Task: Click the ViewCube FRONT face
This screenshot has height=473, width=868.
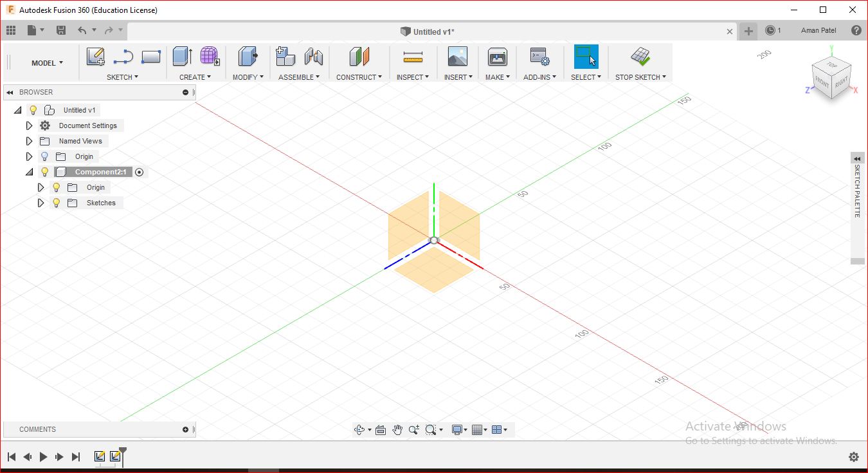Action: pos(822,82)
